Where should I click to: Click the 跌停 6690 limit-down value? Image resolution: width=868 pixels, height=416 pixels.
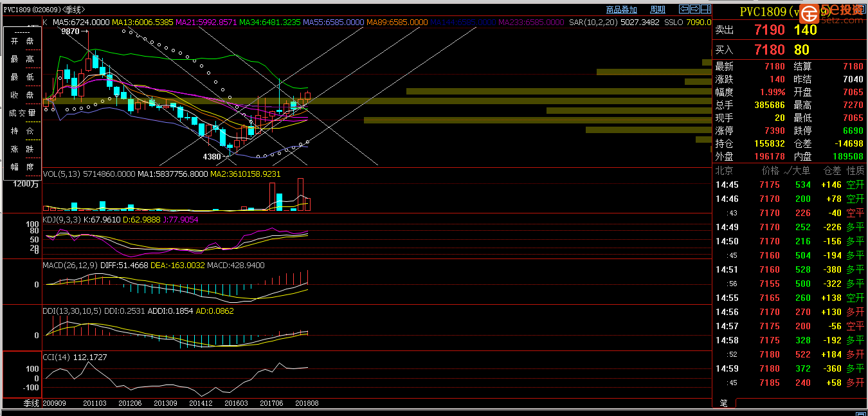tap(853, 131)
